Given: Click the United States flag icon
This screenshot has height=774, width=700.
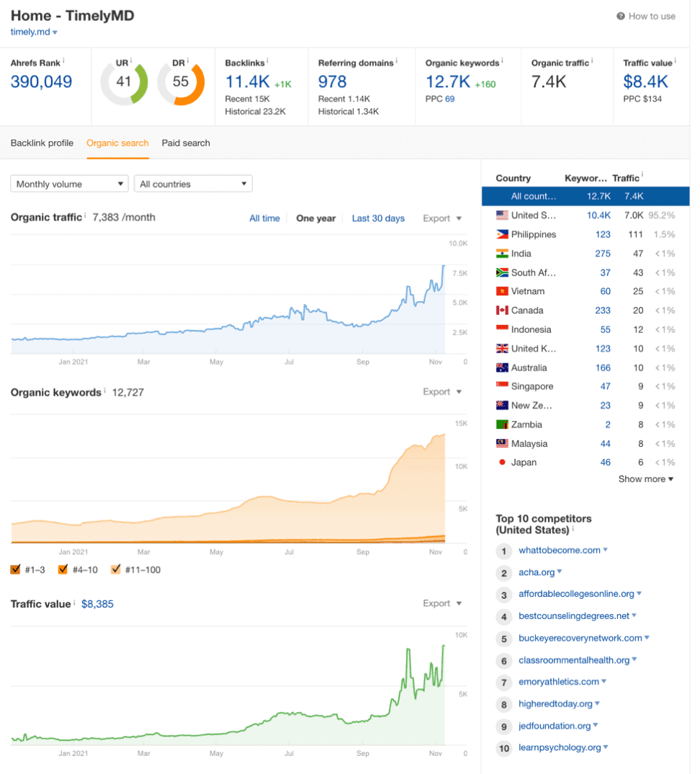Looking at the screenshot, I should (502, 215).
